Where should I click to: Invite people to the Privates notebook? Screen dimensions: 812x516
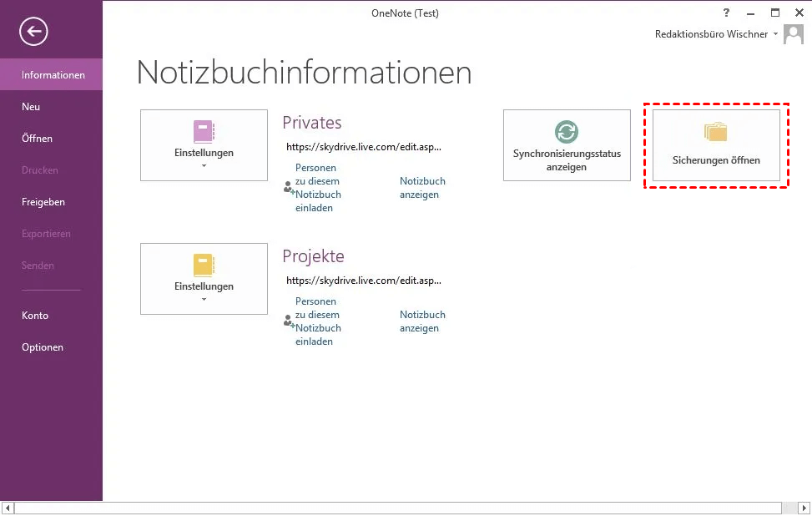(313, 188)
